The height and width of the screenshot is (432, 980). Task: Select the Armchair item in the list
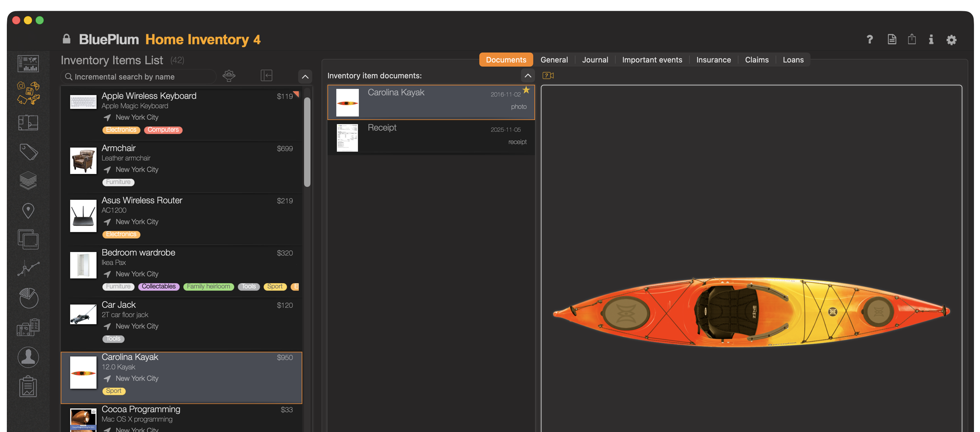[x=181, y=165]
